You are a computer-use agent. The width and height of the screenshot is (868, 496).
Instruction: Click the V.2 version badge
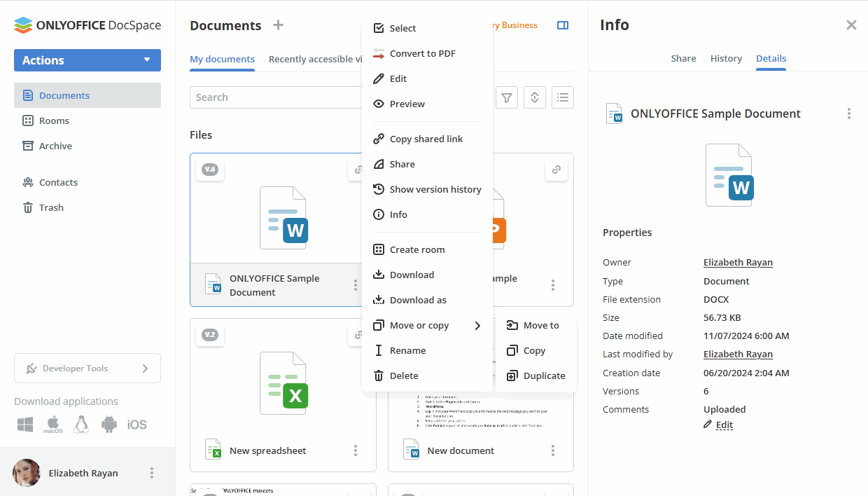tap(210, 335)
